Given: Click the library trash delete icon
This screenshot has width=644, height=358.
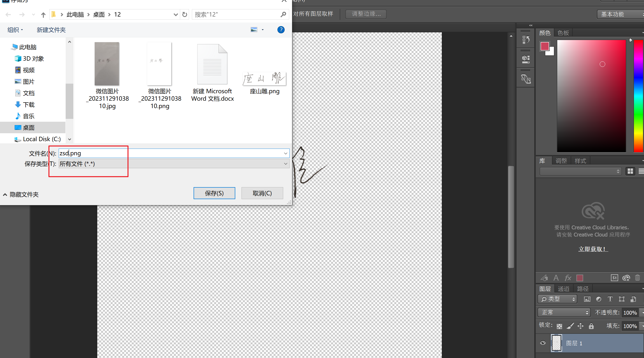Looking at the screenshot, I should coord(637,278).
